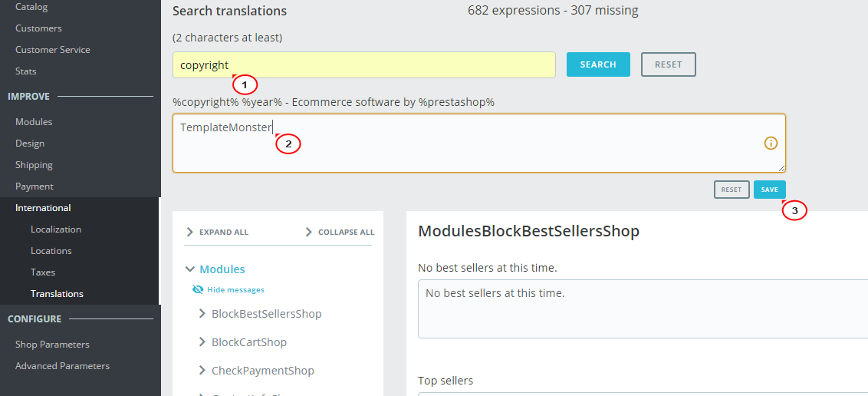Click the ModulesBlockBestSellersShop heading
The width and height of the screenshot is (868, 396).
pyautogui.click(x=528, y=232)
